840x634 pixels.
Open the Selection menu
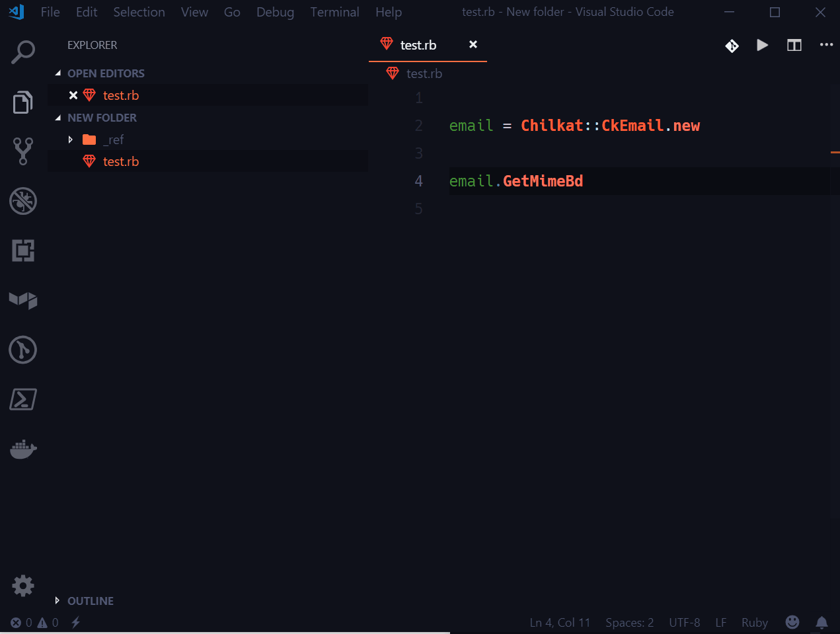click(139, 12)
